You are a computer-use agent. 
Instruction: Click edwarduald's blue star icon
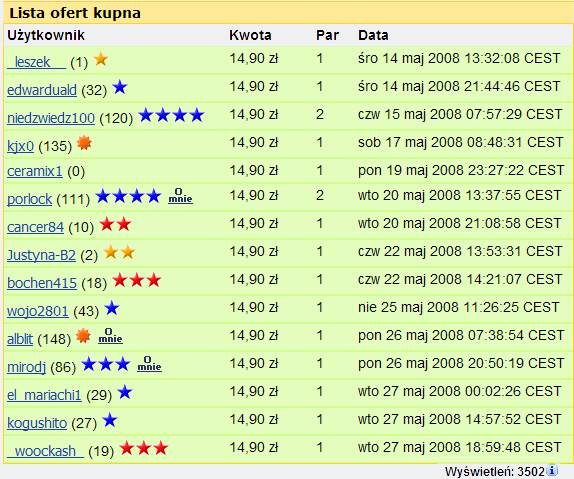coord(119,87)
